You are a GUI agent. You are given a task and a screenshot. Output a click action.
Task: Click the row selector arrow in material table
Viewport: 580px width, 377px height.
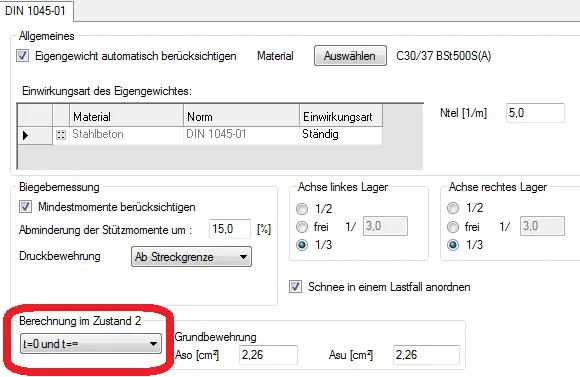[x=26, y=135]
